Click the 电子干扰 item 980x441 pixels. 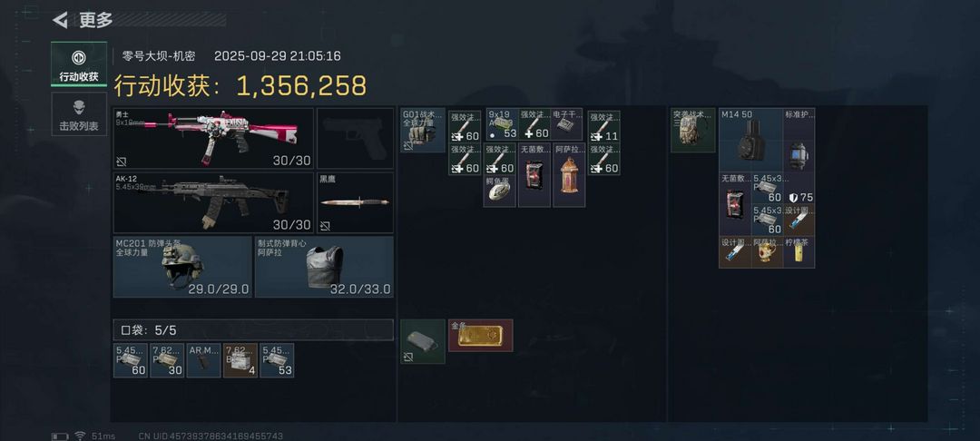tap(566, 124)
